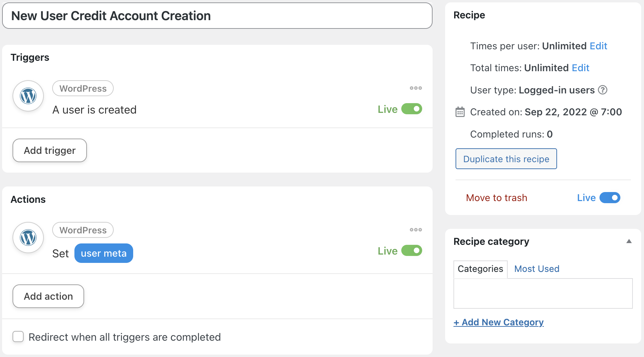Screen dimensions: 644x357
Task: Open the three-dot menu for the trigger
Action: [416, 88]
